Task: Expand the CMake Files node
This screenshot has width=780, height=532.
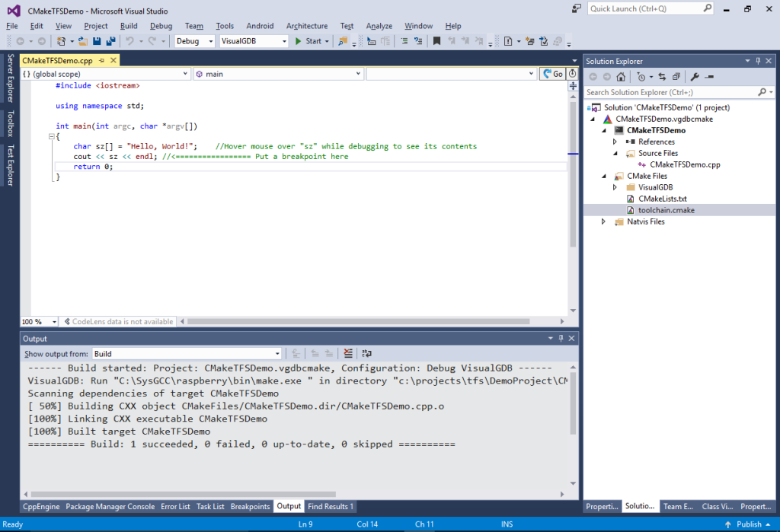Action: pyautogui.click(x=603, y=176)
